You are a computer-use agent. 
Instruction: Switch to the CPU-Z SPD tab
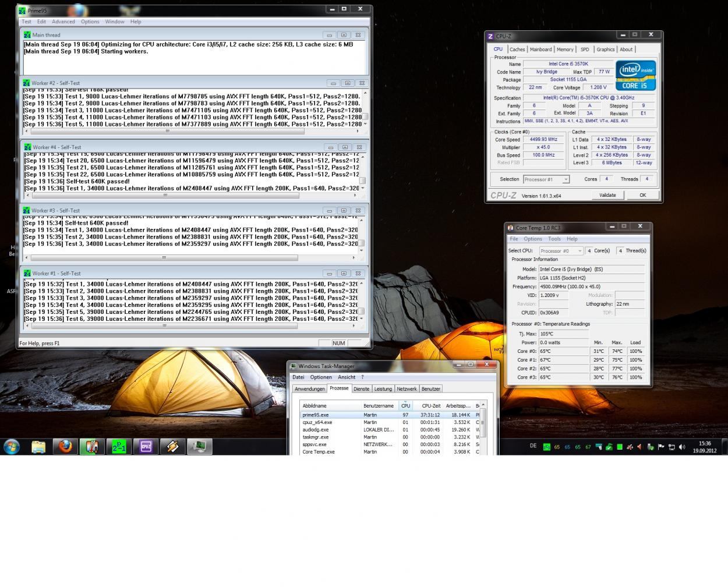click(585, 49)
